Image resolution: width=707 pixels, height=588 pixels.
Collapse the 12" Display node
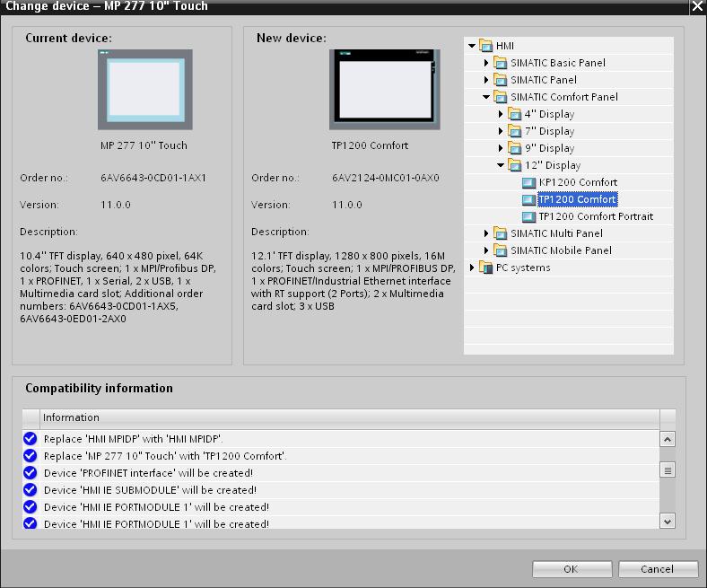(501, 165)
